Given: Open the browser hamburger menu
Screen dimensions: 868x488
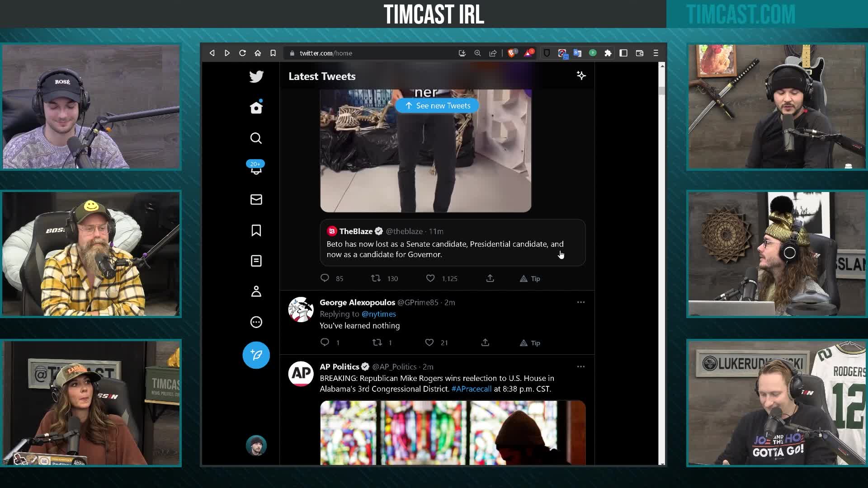Looking at the screenshot, I should [x=655, y=53].
